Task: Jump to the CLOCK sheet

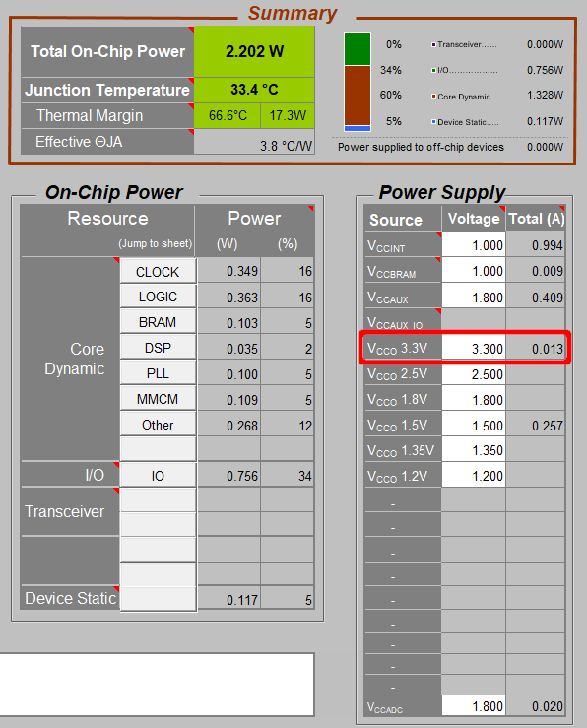Action: point(158,271)
